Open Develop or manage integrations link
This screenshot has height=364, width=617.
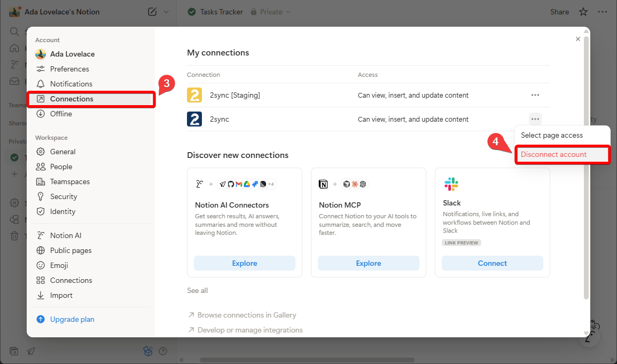click(x=245, y=330)
